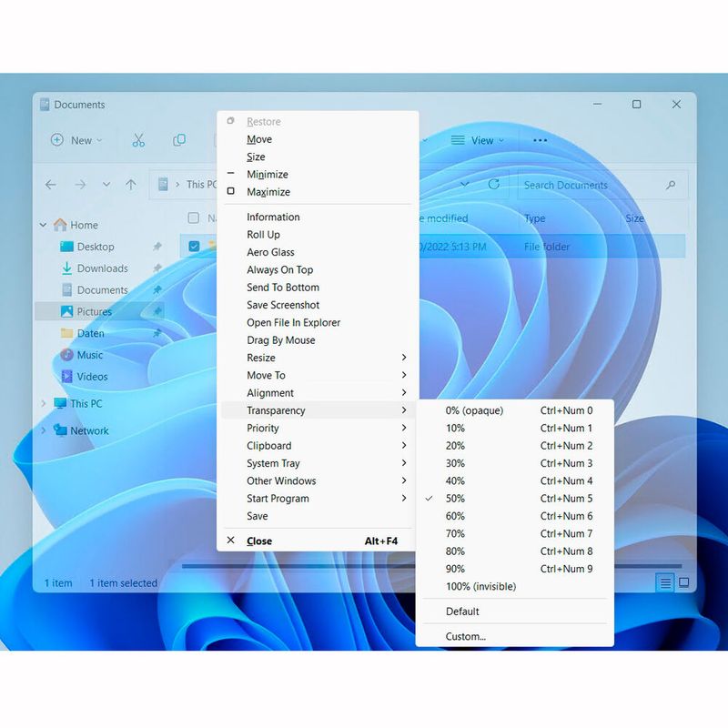Open Music in navigation pane

pos(89,355)
